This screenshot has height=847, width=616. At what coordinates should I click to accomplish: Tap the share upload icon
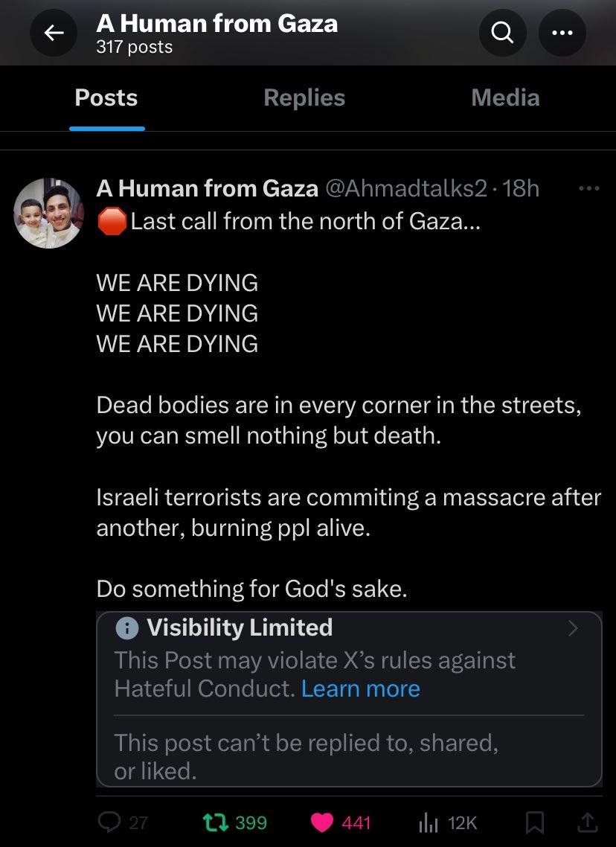tap(587, 822)
